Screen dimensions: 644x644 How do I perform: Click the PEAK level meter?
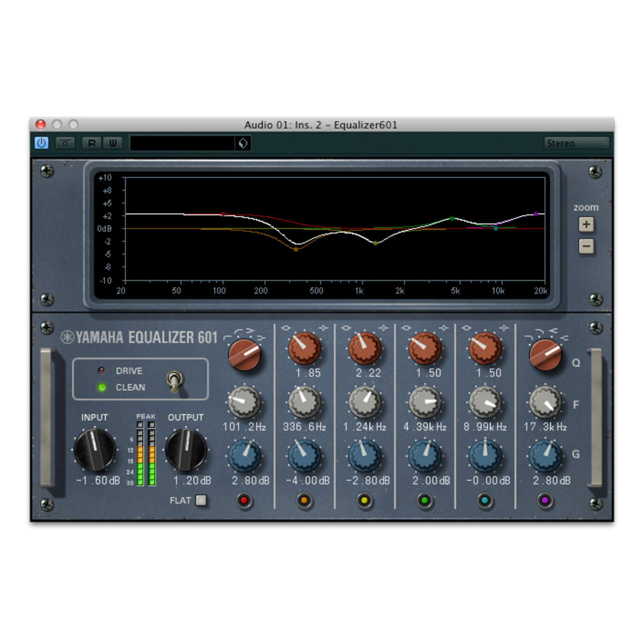(146, 453)
